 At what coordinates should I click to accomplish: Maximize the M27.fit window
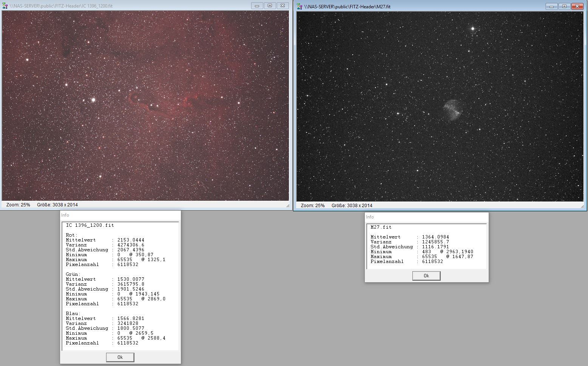point(564,6)
